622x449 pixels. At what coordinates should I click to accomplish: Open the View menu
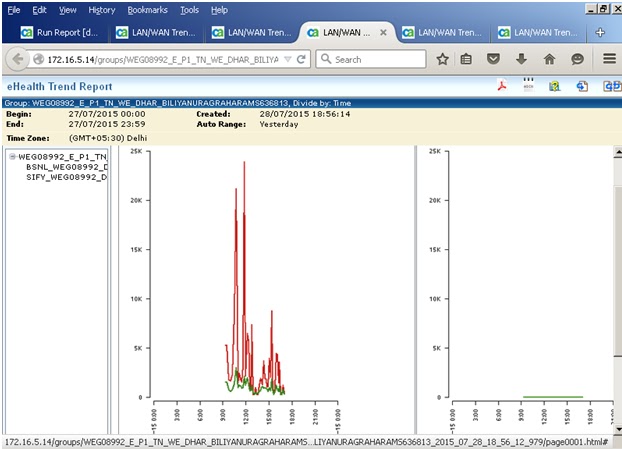(x=67, y=10)
